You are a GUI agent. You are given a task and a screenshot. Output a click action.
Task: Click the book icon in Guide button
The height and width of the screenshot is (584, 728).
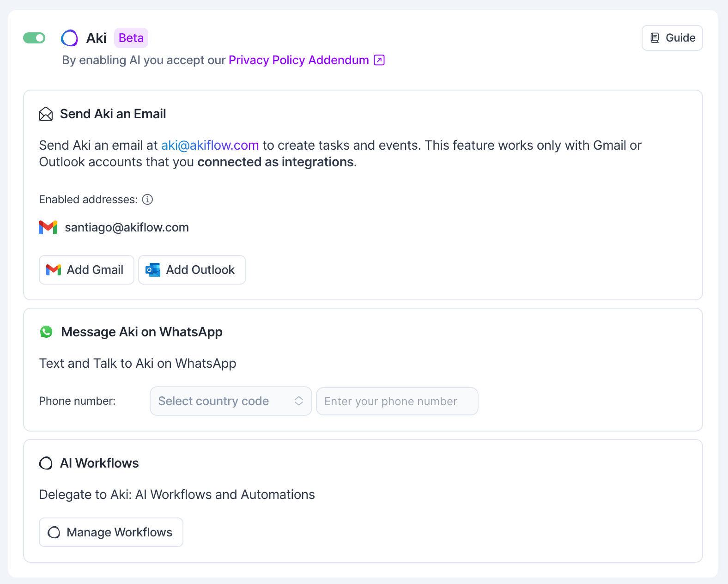[655, 38]
